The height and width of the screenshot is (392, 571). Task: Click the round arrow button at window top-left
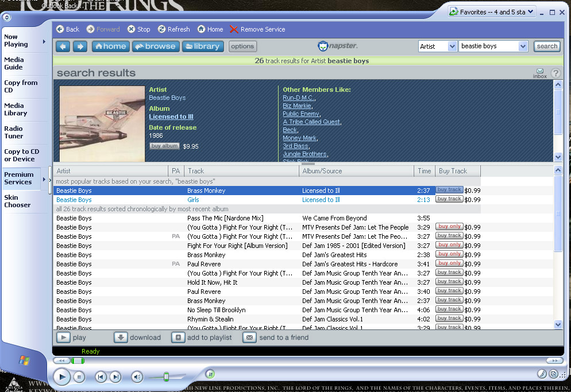[6, 17]
